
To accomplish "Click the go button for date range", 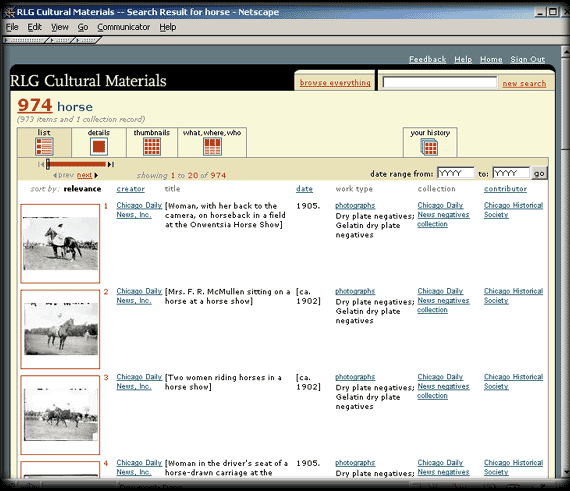I will click(x=539, y=173).
